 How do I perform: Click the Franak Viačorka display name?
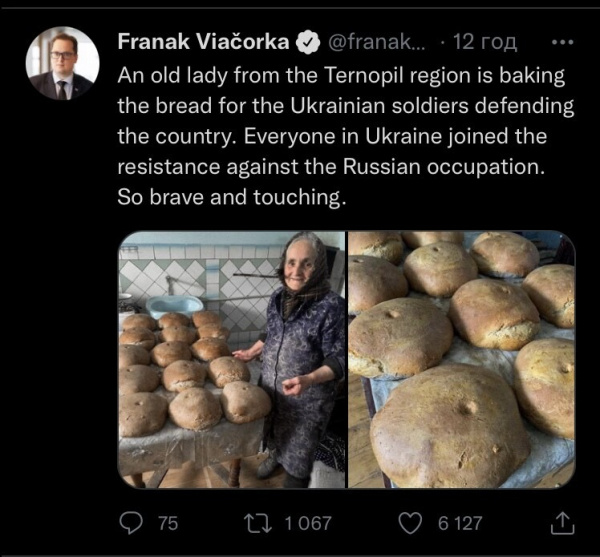coord(204,42)
